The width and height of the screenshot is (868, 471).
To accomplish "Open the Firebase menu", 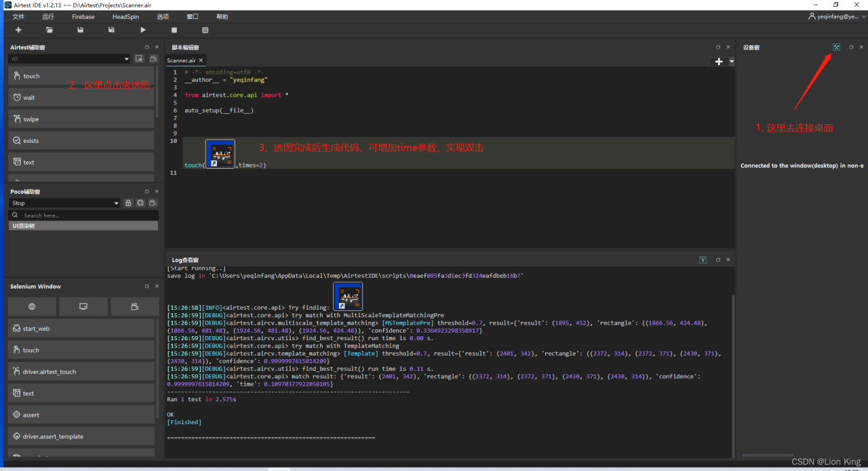I will pos(83,16).
